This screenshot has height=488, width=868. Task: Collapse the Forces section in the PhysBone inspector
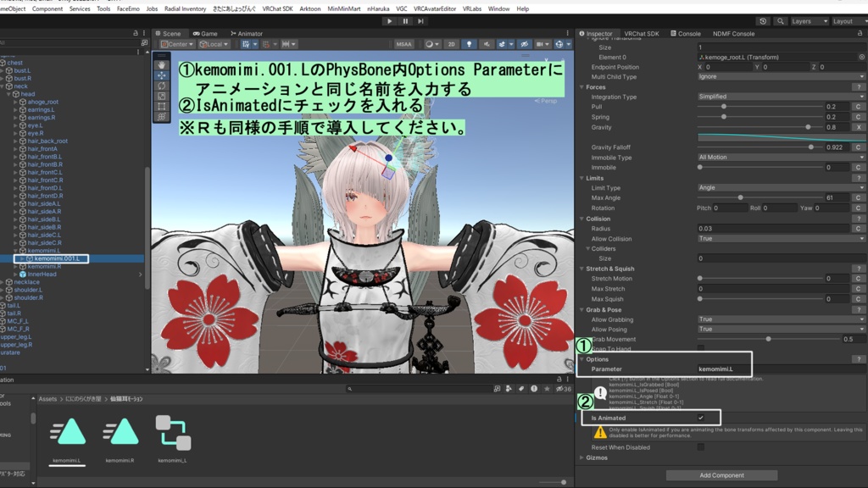[x=582, y=87]
